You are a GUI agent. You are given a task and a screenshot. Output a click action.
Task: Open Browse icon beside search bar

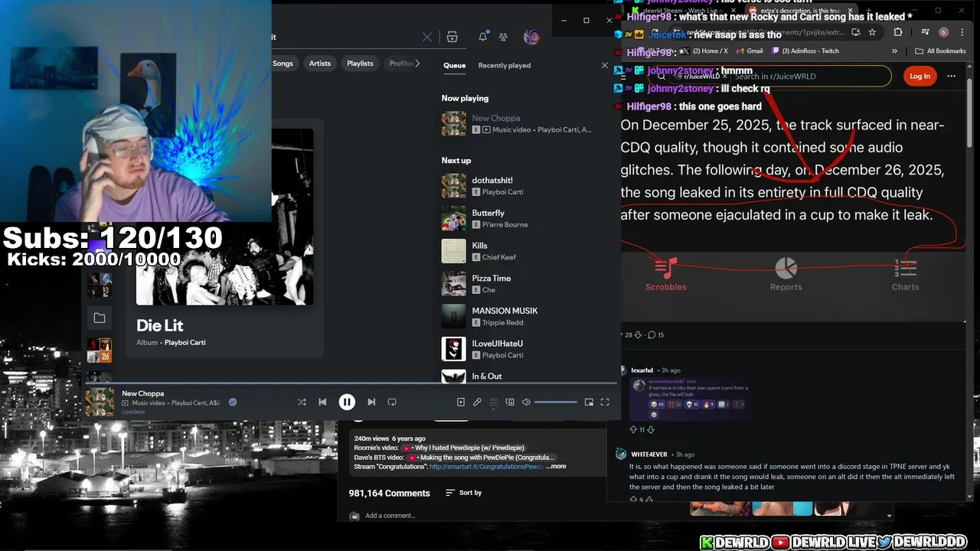[452, 37]
